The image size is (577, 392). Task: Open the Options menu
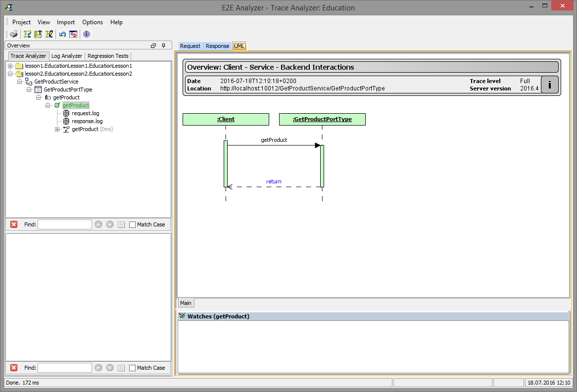click(93, 22)
